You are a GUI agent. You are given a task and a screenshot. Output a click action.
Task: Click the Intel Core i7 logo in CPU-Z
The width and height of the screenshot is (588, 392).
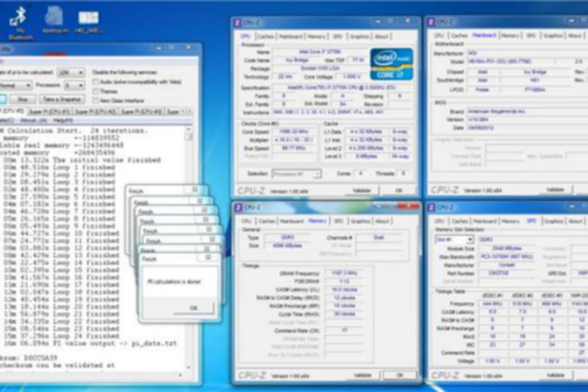390,63
